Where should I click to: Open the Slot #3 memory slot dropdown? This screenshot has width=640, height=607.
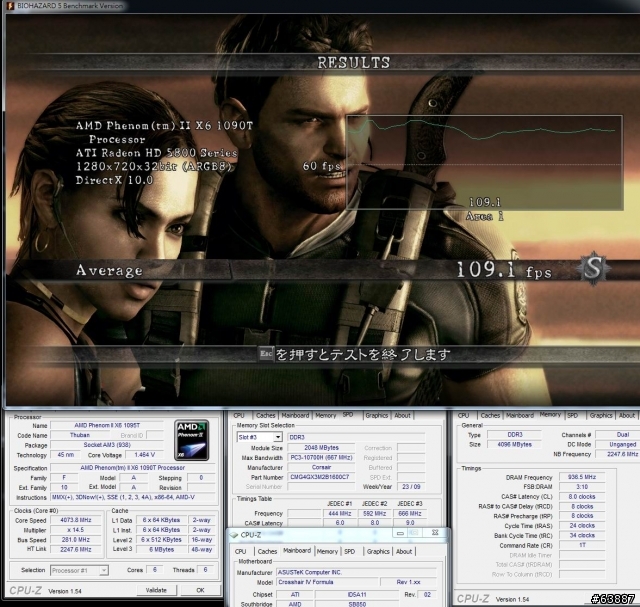(278, 437)
